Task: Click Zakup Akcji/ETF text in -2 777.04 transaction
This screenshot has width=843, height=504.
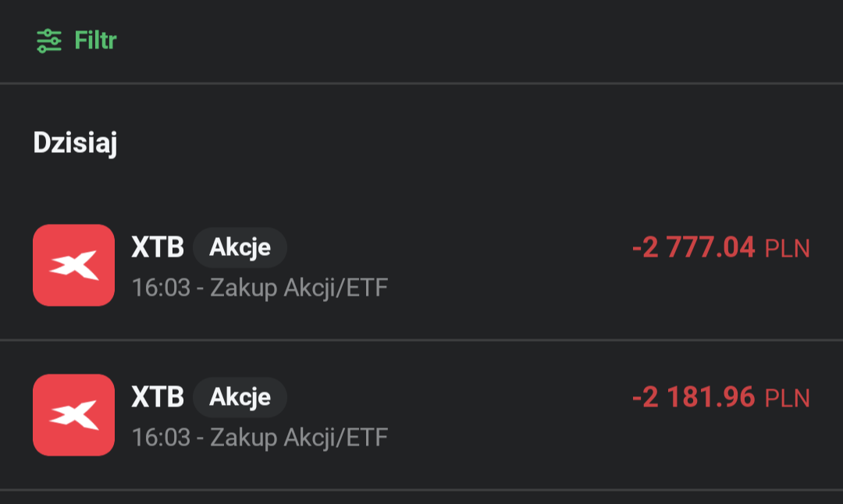Action: 299,288
